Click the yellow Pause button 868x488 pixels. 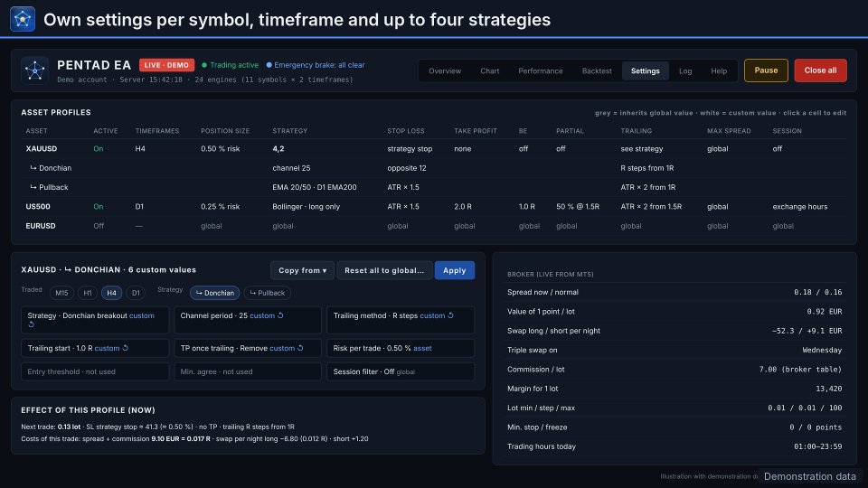click(766, 70)
